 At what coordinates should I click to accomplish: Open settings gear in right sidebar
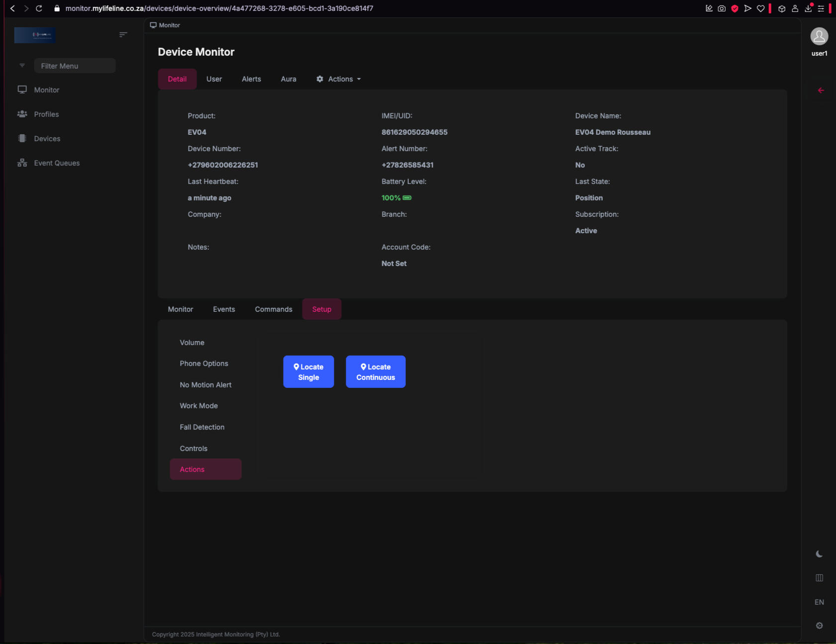(819, 626)
